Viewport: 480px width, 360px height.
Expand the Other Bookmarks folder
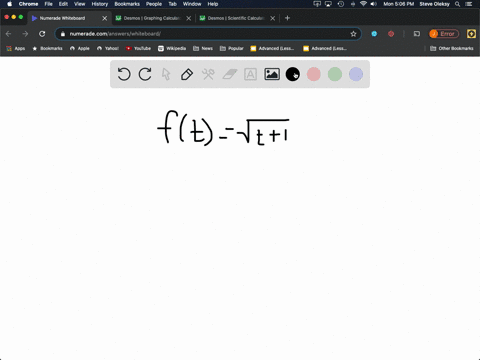[452, 48]
